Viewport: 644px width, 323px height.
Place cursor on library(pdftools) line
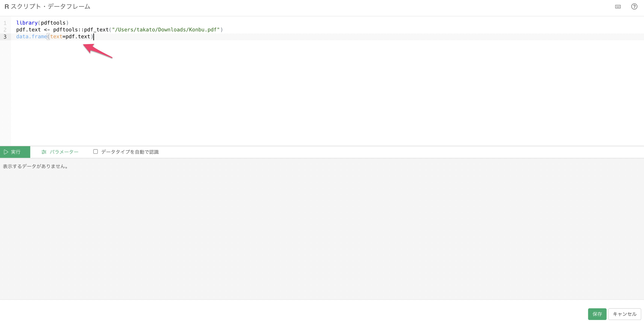coord(43,23)
